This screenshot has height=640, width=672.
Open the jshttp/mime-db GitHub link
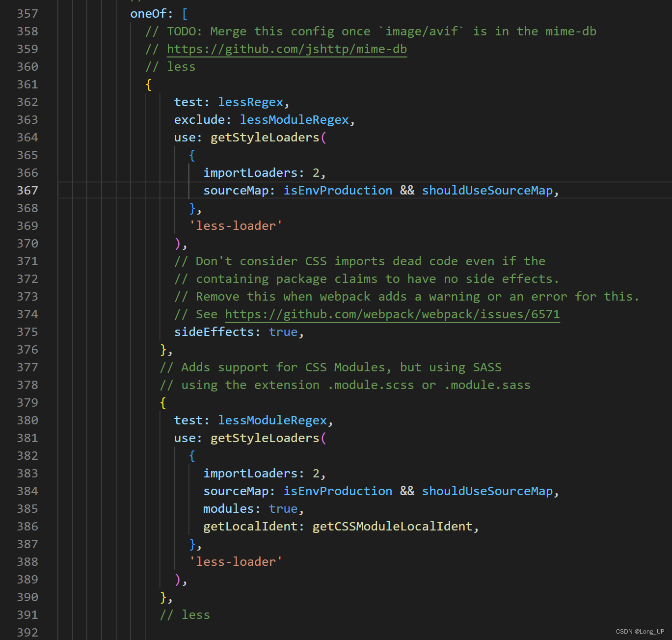287,49
